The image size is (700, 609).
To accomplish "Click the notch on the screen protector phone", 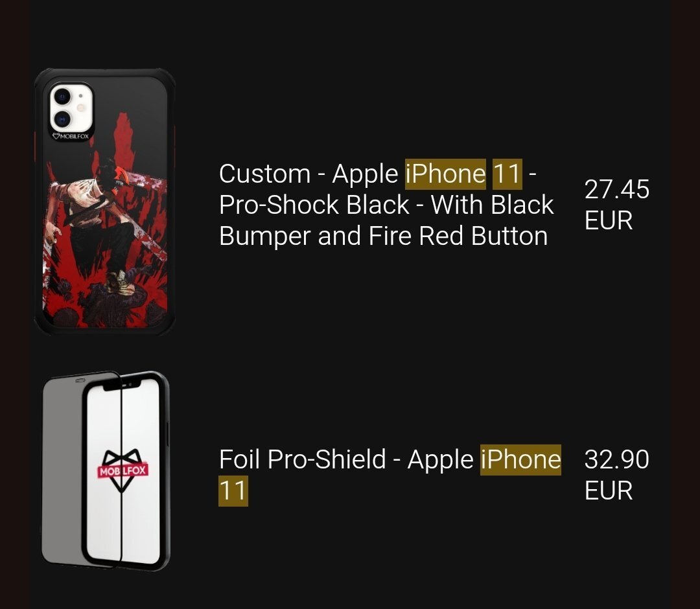I will click(122, 385).
